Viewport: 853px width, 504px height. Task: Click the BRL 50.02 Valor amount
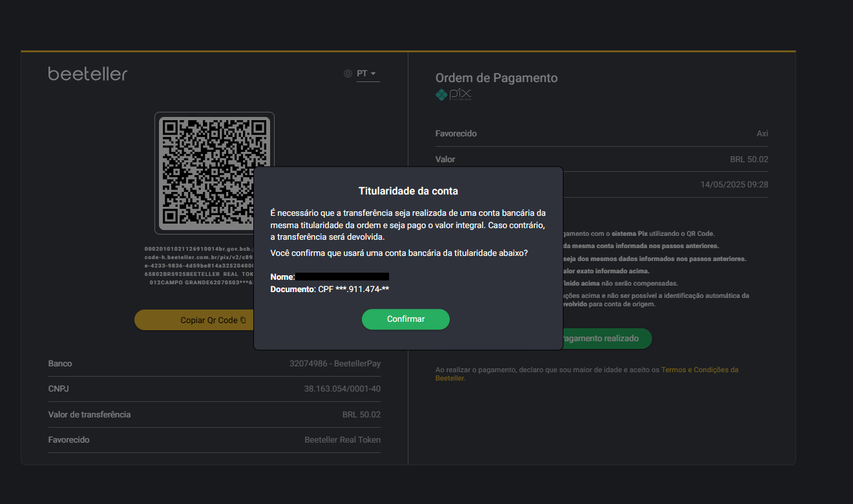pos(750,159)
